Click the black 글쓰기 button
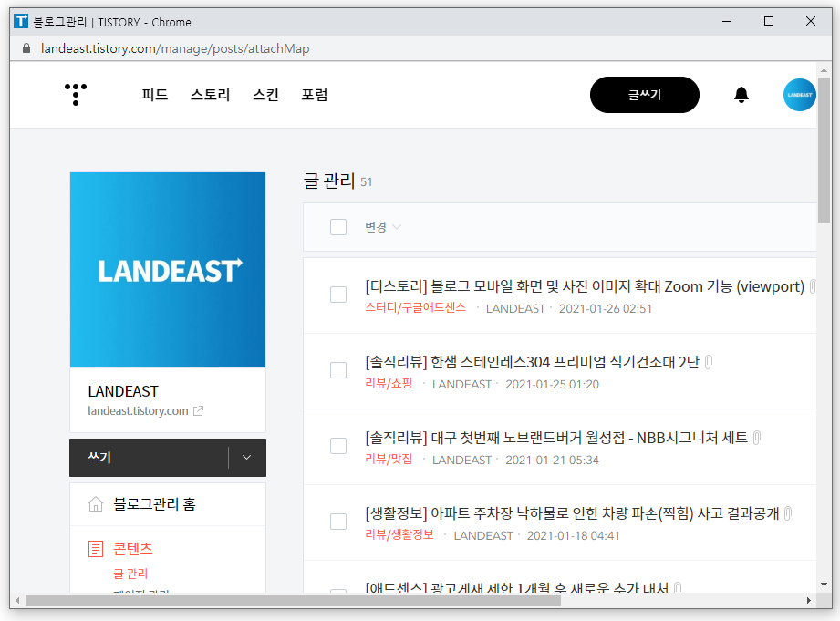Image resolution: width=840 pixels, height=621 pixels. pyautogui.click(x=645, y=95)
